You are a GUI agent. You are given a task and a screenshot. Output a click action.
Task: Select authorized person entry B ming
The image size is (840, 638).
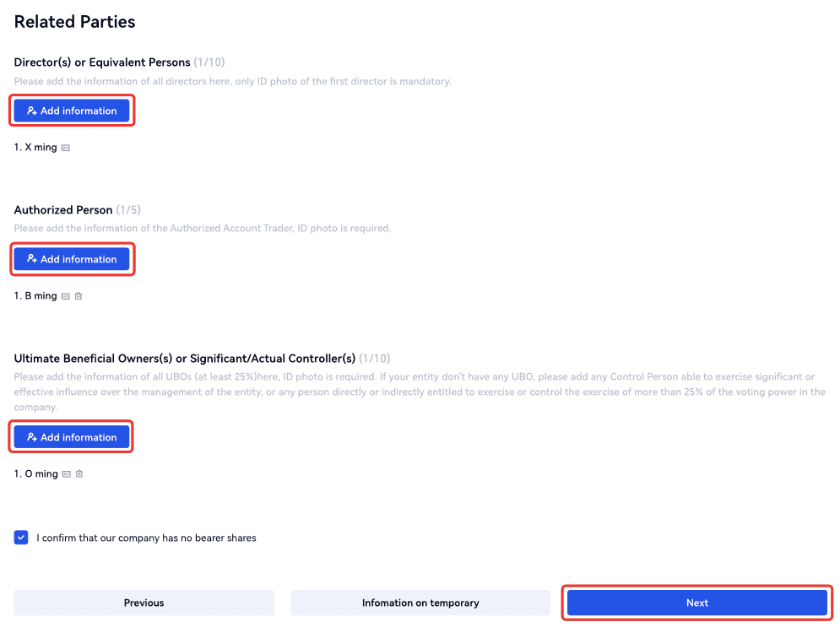click(35, 296)
